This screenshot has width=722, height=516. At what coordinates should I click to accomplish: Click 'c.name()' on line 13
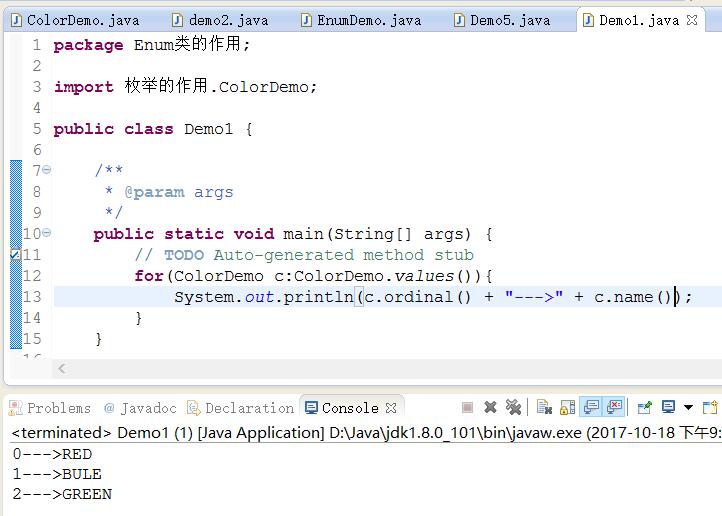(x=633, y=297)
